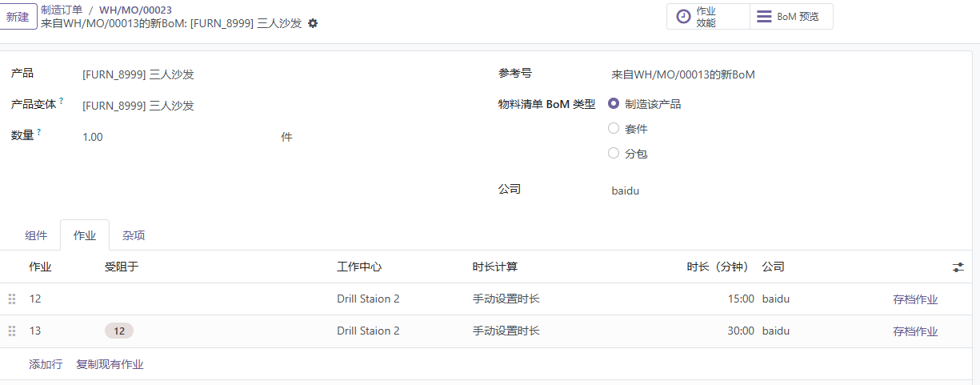The image size is (980, 385).
Task: Click help question mark next to 产品变体
Action: pos(62,101)
